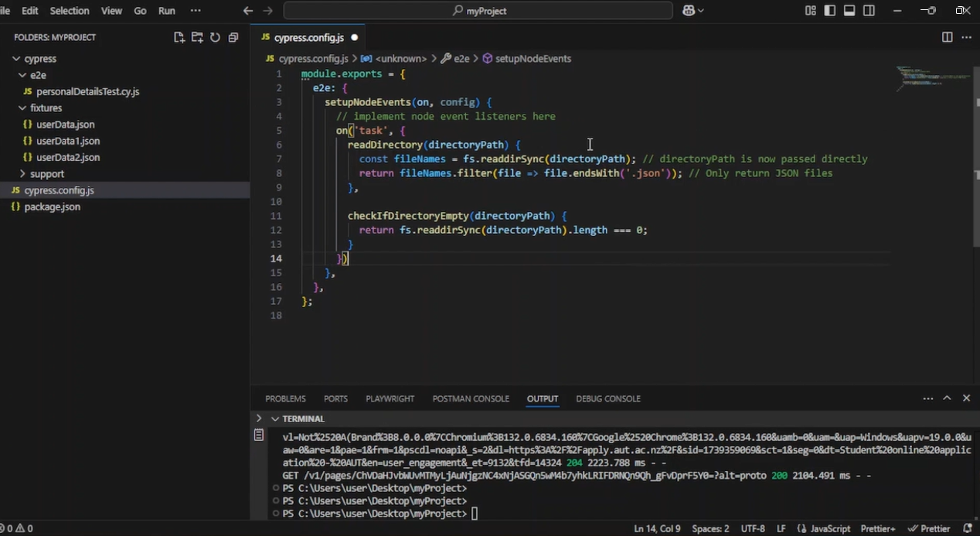The width and height of the screenshot is (980, 536).
Task: Open userData1.json in the file tree
Action: (68, 141)
